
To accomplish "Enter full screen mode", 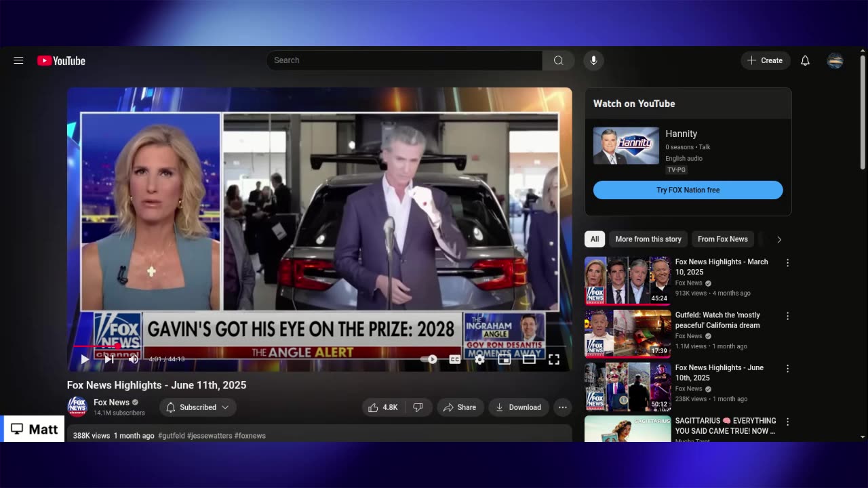I will pyautogui.click(x=554, y=359).
